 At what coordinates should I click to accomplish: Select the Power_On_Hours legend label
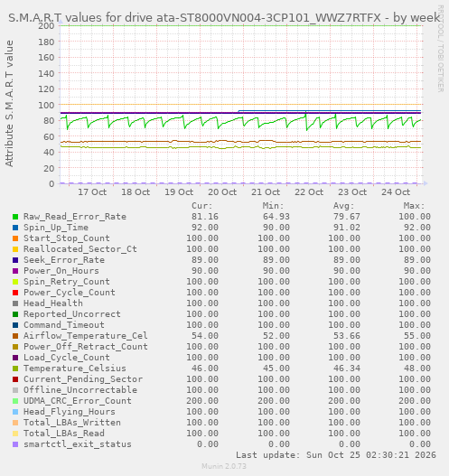coord(61,271)
